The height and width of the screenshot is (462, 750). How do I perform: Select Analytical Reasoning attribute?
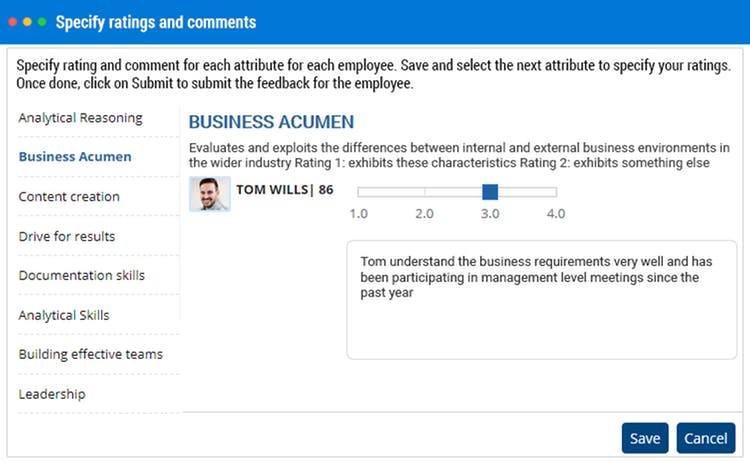(80, 117)
